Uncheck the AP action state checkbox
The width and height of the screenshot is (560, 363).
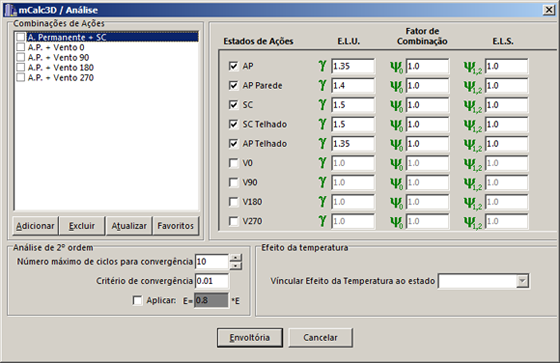[233, 66]
